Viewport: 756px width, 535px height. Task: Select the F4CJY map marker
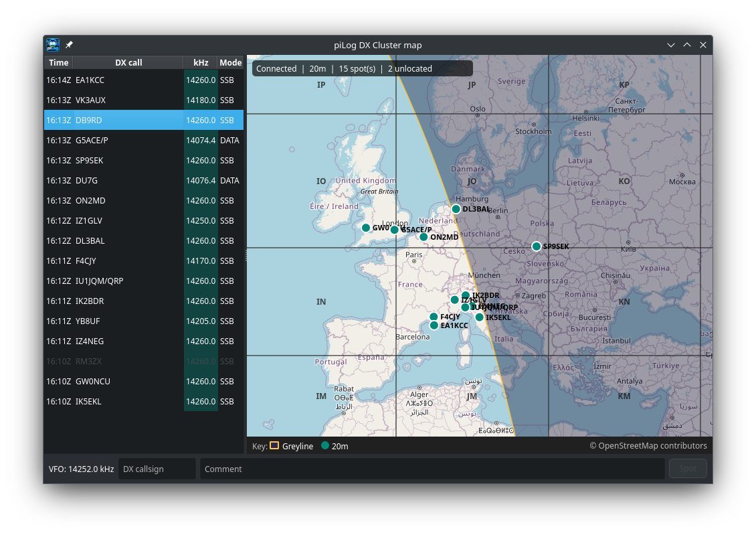click(x=434, y=317)
